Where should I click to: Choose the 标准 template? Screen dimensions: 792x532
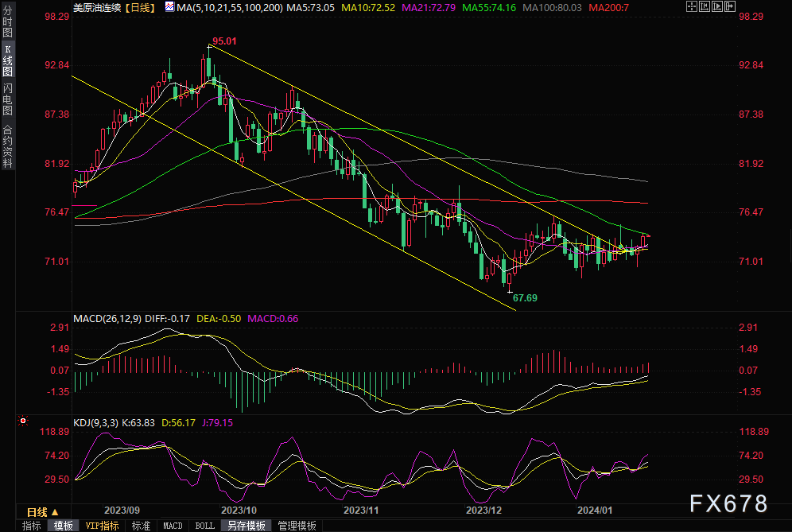[141, 526]
